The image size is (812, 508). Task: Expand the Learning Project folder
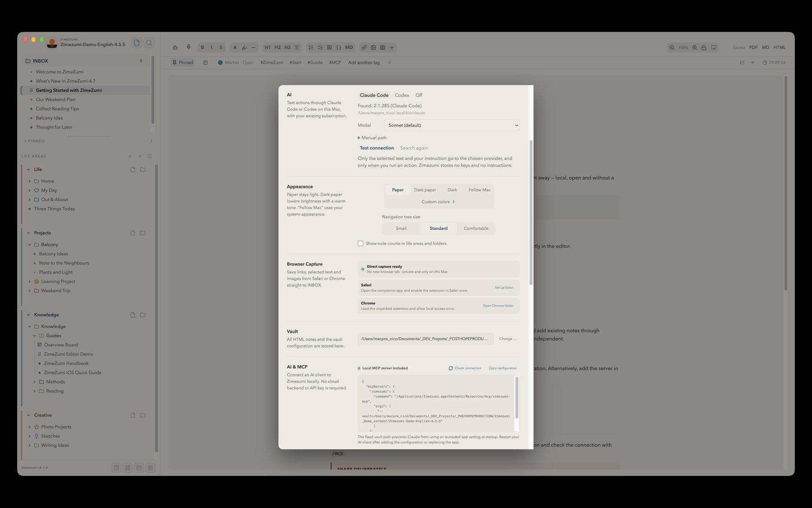30,281
